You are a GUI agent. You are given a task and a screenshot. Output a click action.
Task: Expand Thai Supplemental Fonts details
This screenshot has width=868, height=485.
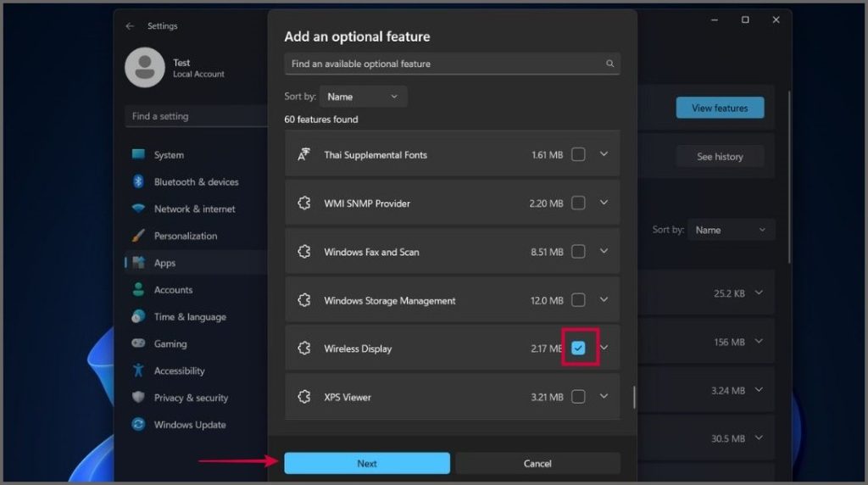(604, 154)
